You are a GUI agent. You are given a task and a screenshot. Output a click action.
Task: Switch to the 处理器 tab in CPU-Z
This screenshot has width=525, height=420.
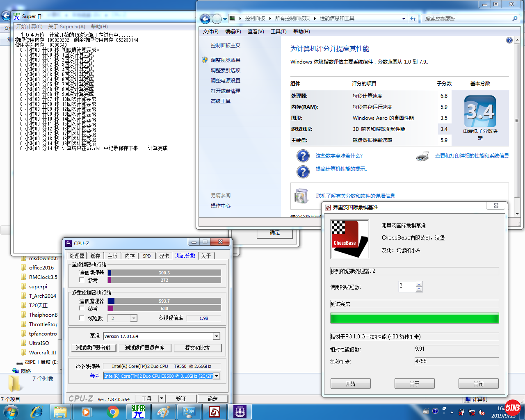pos(77,256)
